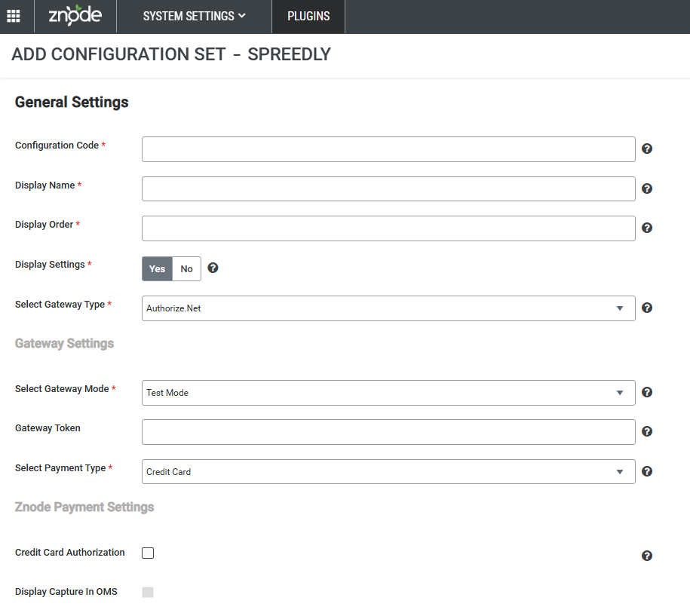The width and height of the screenshot is (690, 616).
Task: Click the Configuration Code input field
Action: pyautogui.click(x=388, y=149)
